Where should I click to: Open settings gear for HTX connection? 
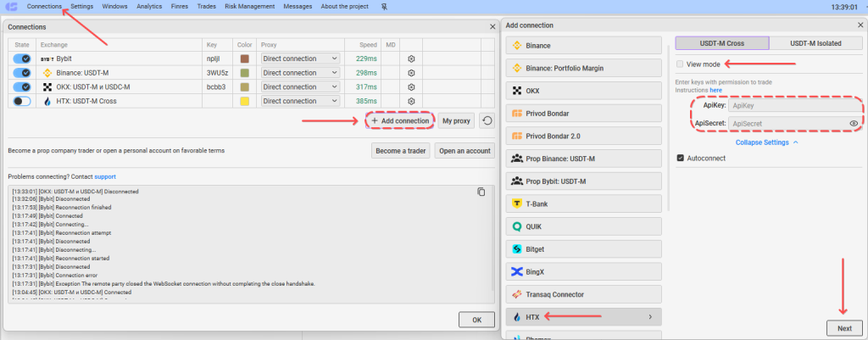click(x=411, y=102)
